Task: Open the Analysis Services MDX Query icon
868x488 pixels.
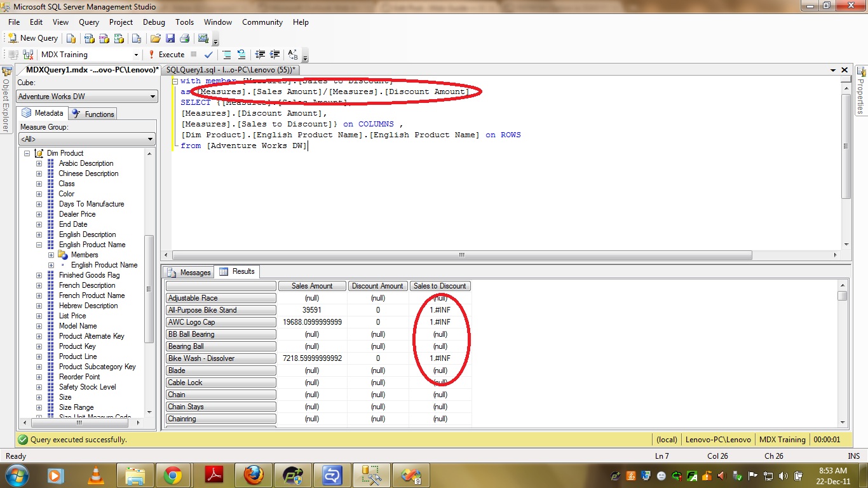Action: point(90,38)
